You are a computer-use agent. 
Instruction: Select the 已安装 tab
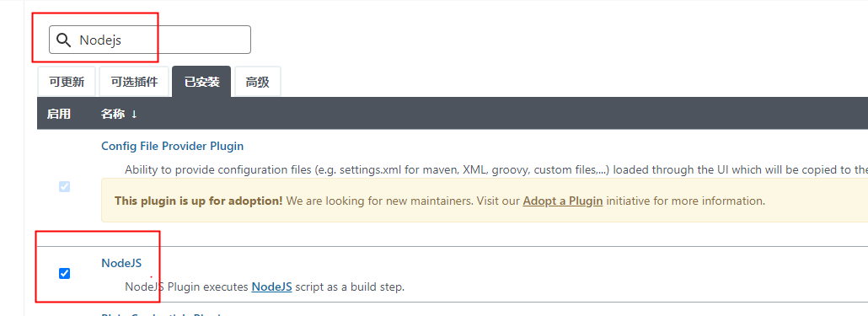(x=201, y=82)
